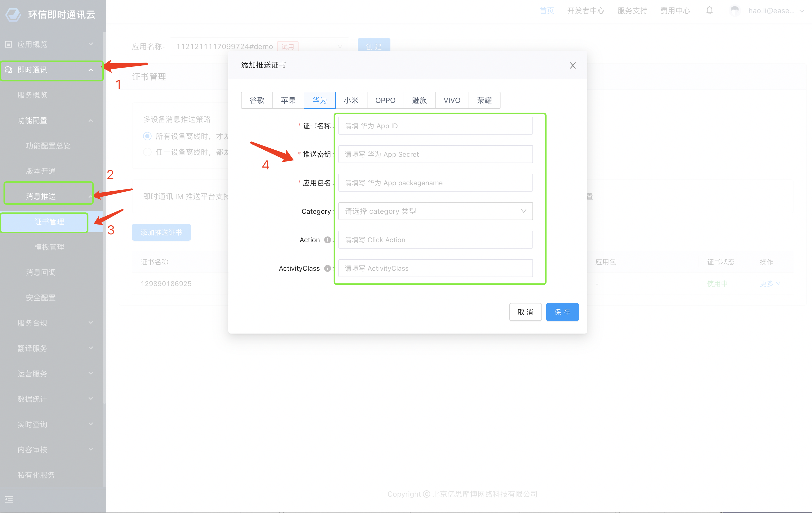Switch to 魅族 tab
Viewport: 812px width, 513px height.
point(419,100)
